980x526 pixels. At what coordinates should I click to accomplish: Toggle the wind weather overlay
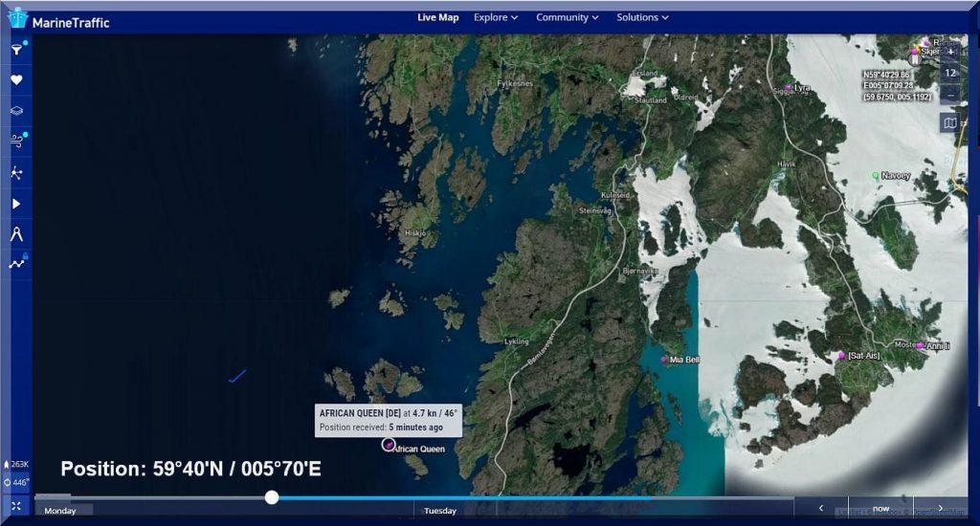coord(16,142)
